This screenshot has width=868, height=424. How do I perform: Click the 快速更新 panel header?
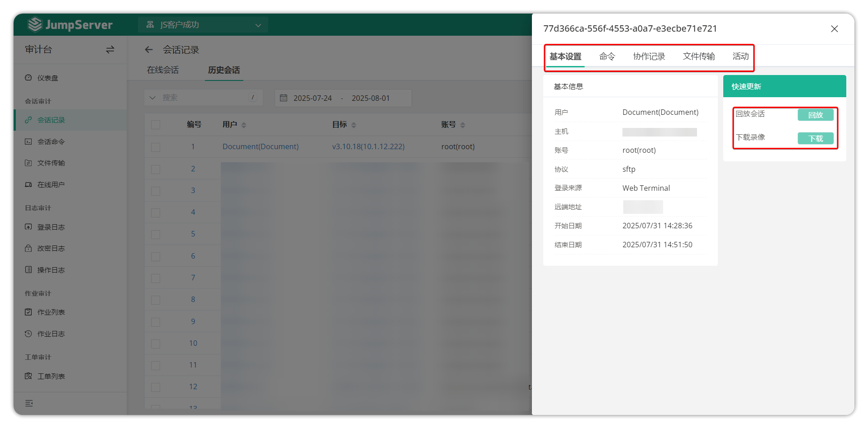[x=784, y=86]
